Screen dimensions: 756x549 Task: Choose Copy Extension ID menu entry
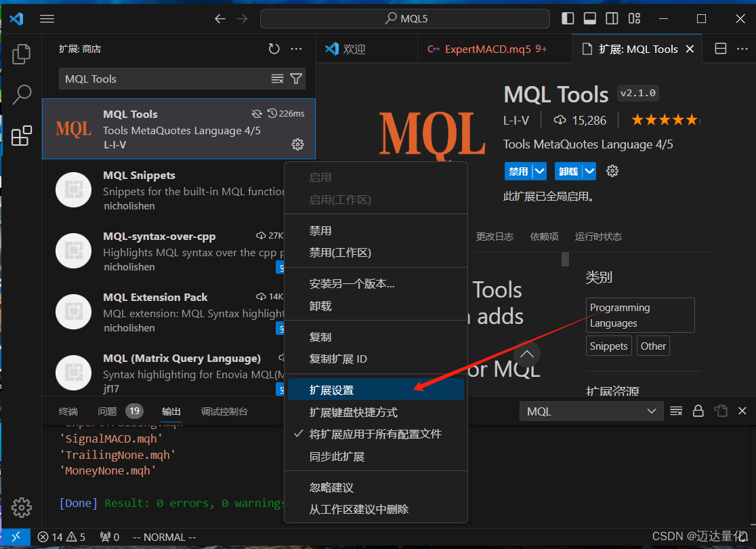coord(375,359)
